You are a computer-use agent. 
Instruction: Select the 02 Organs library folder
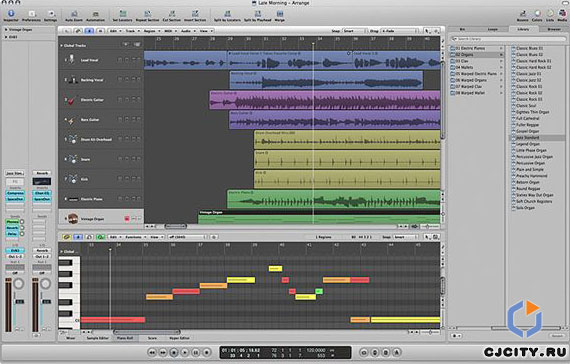[x=477, y=55]
